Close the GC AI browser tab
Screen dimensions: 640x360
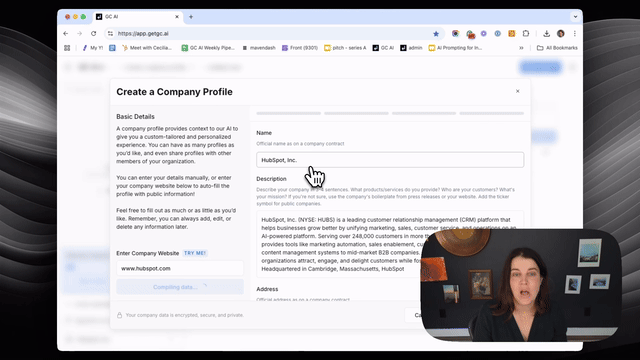click(177, 17)
